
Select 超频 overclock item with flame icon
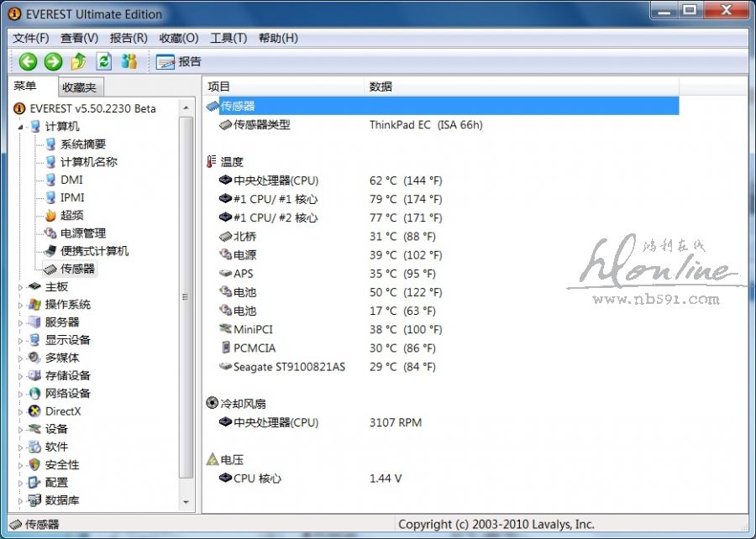tap(71, 216)
